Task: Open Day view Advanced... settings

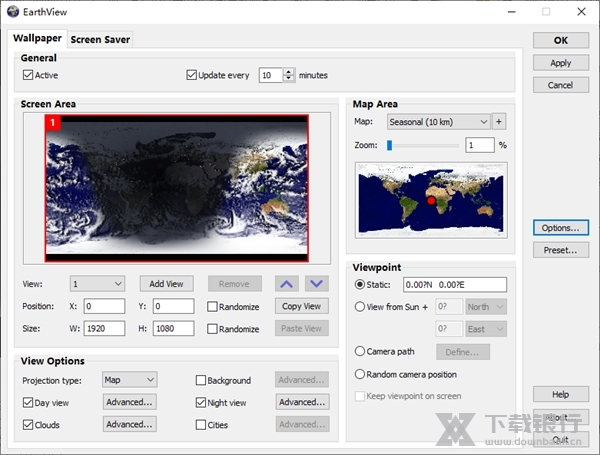Action: coord(129,402)
